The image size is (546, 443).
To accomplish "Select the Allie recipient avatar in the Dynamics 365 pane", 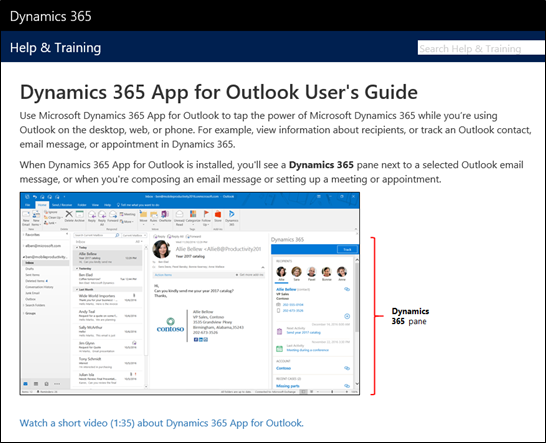I will (x=281, y=272).
